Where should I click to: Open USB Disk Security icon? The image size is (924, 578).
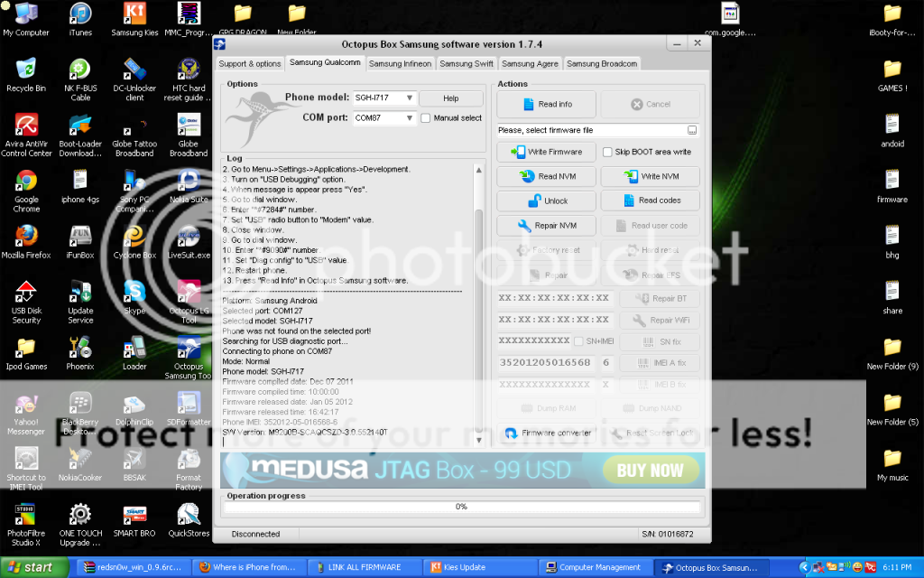(x=26, y=302)
